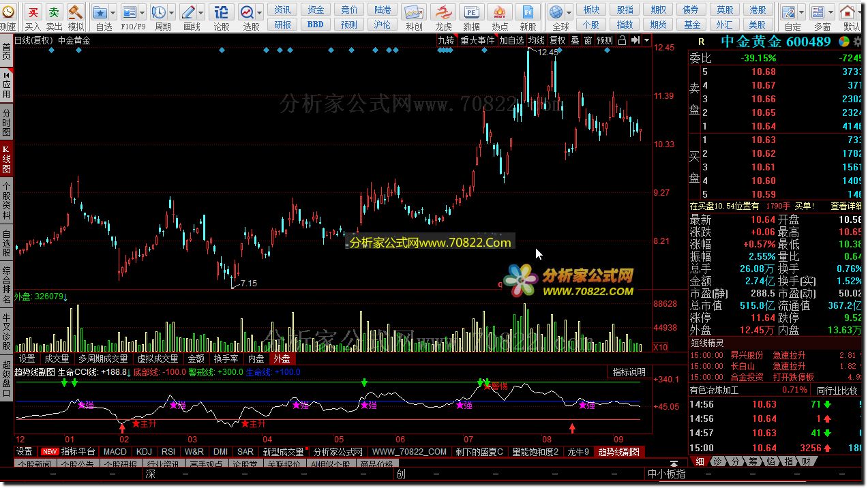This screenshot has width=868, height=488.
Task: Switch to the 龙牛9 indicator tab
Action: [x=578, y=451]
